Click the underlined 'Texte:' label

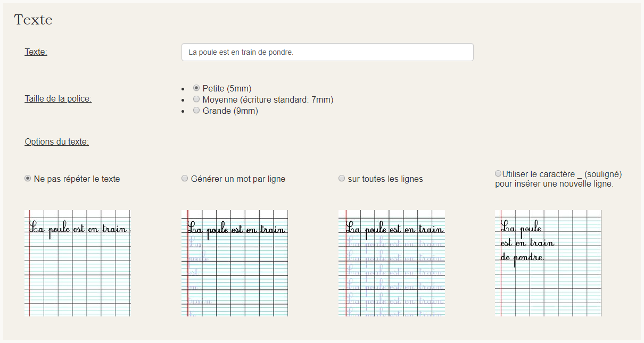coord(36,52)
